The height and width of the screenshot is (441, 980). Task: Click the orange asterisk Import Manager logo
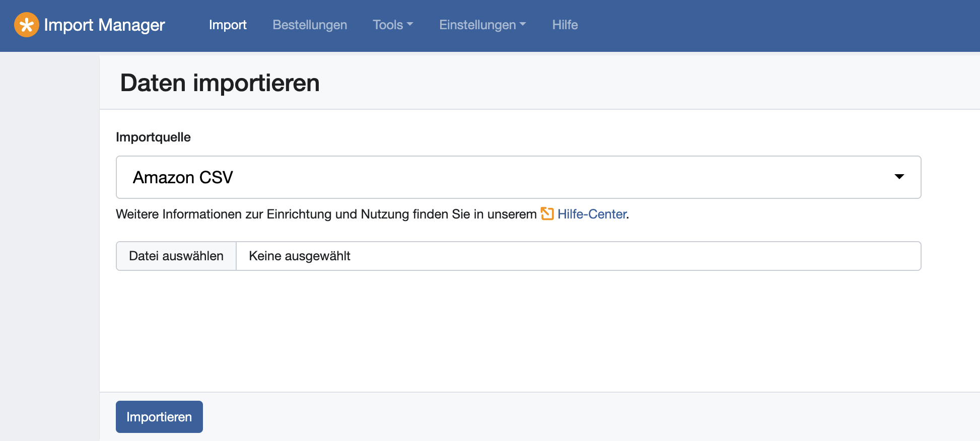click(x=27, y=25)
